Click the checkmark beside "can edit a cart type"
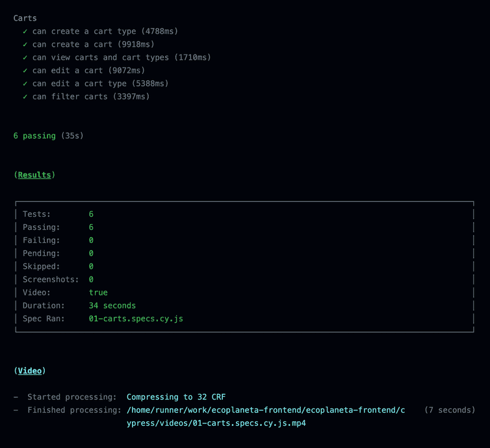 (25, 83)
